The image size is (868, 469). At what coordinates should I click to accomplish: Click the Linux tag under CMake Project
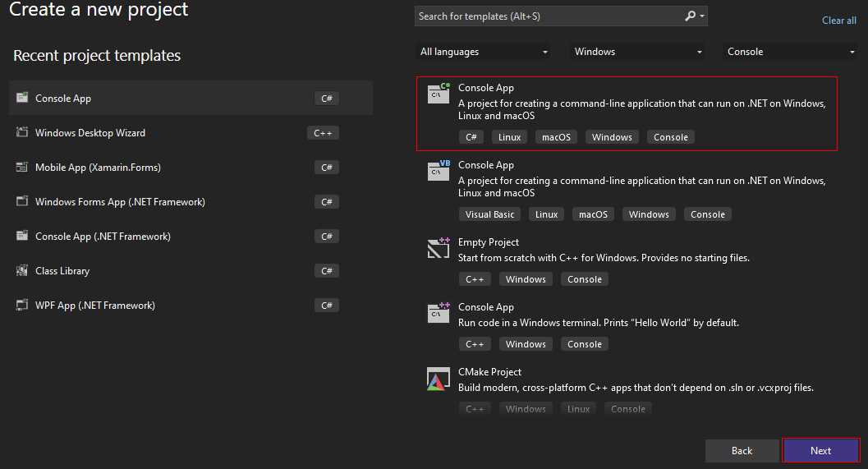pyautogui.click(x=578, y=409)
